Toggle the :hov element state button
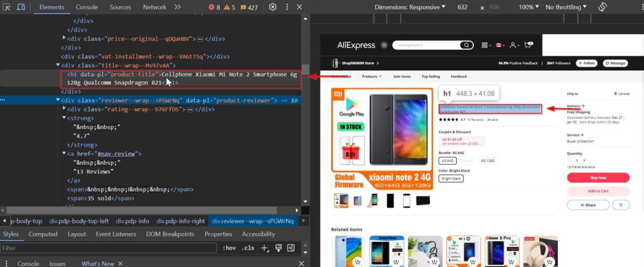The width and height of the screenshot is (644, 267). 229,248
